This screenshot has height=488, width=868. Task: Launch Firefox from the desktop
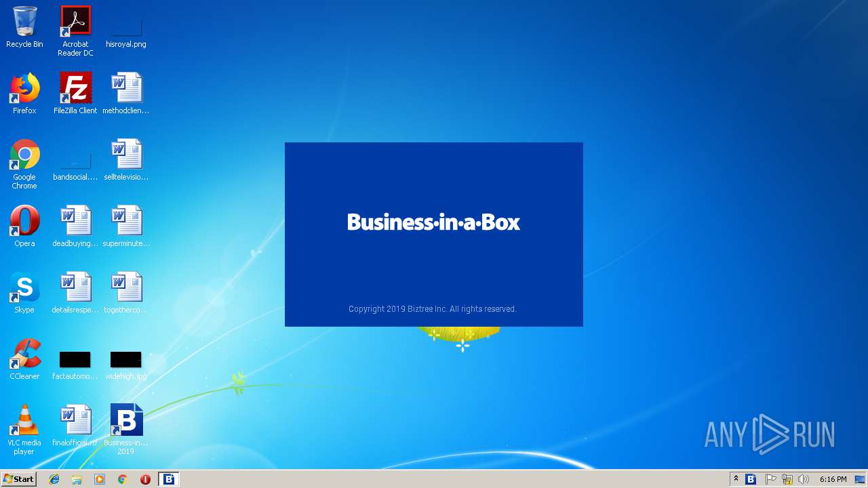point(24,94)
